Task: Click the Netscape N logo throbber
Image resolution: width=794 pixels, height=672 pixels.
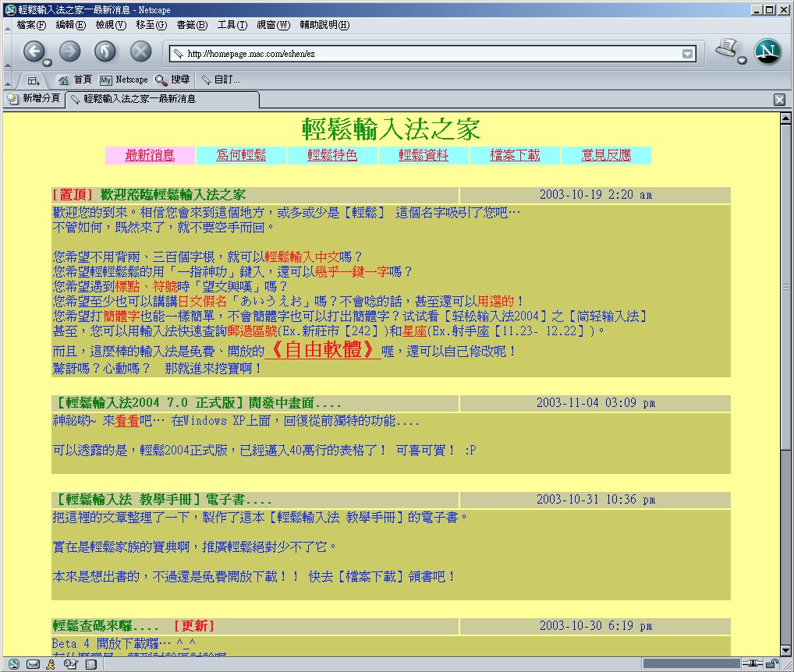Action: pos(768,51)
